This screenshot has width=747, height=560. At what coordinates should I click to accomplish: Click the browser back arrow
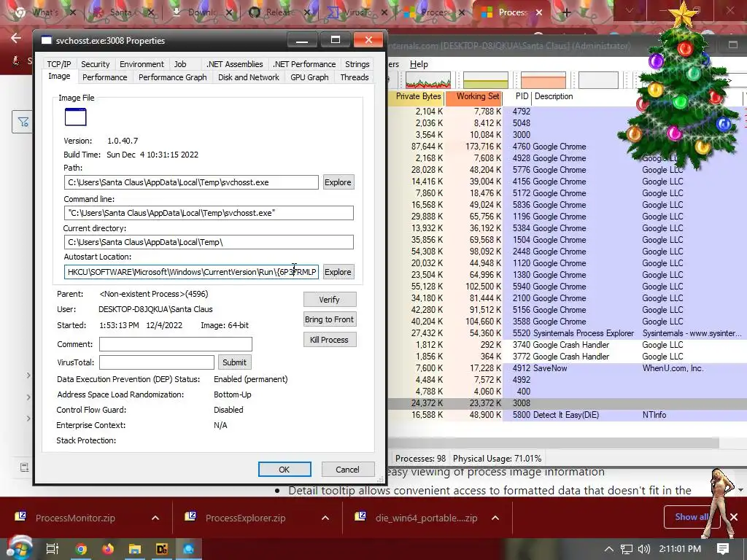(16, 38)
